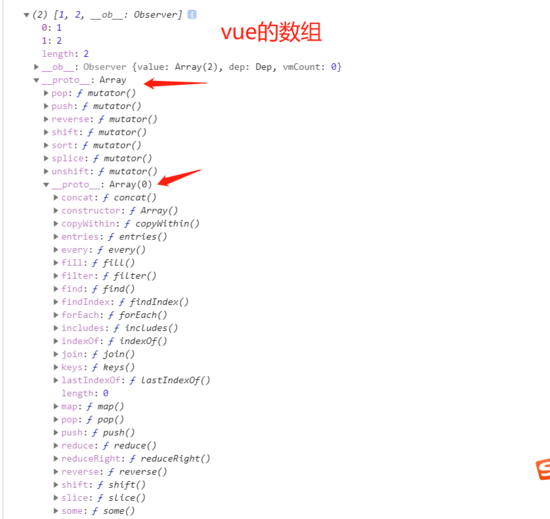Click the orange Sogou icon at right edge
Viewport: 550px width, 519px height.
(543, 469)
